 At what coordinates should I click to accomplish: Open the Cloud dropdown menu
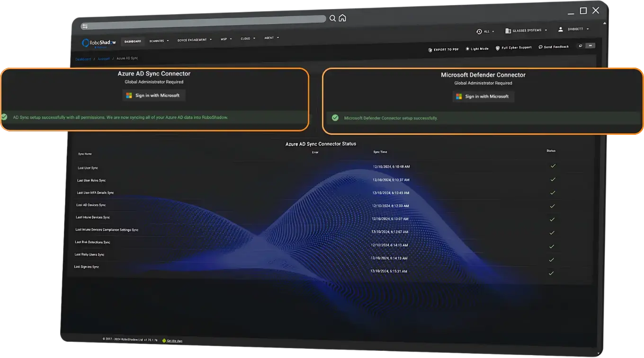(x=248, y=39)
